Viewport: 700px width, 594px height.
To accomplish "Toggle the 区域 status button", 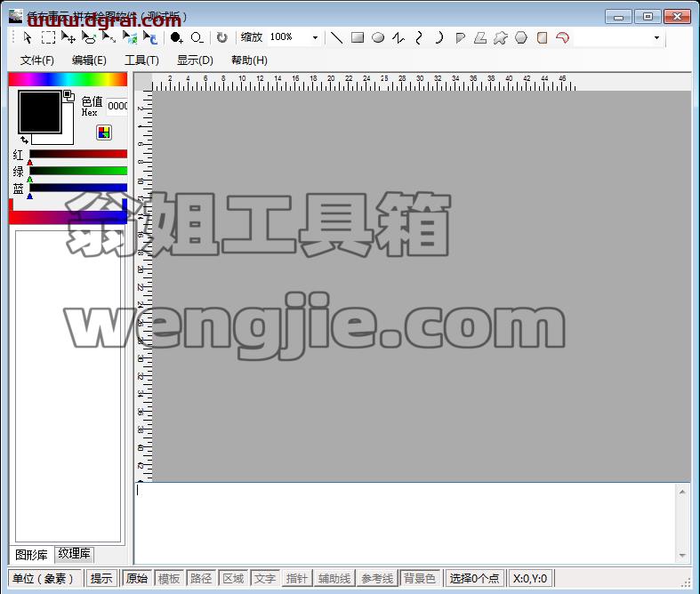I will click(x=233, y=578).
